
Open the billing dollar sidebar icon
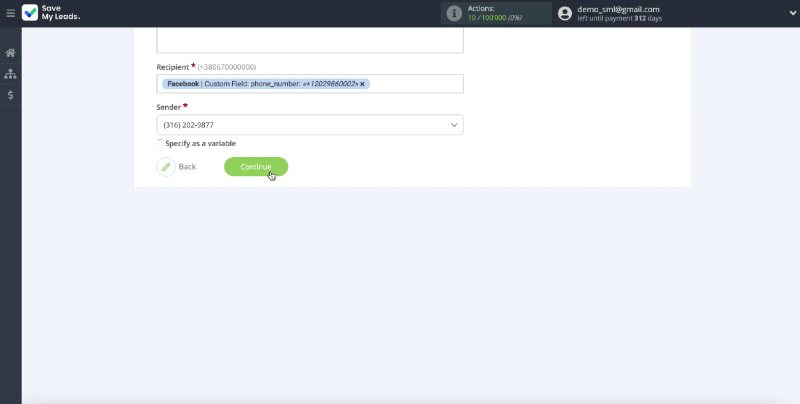pos(10,95)
